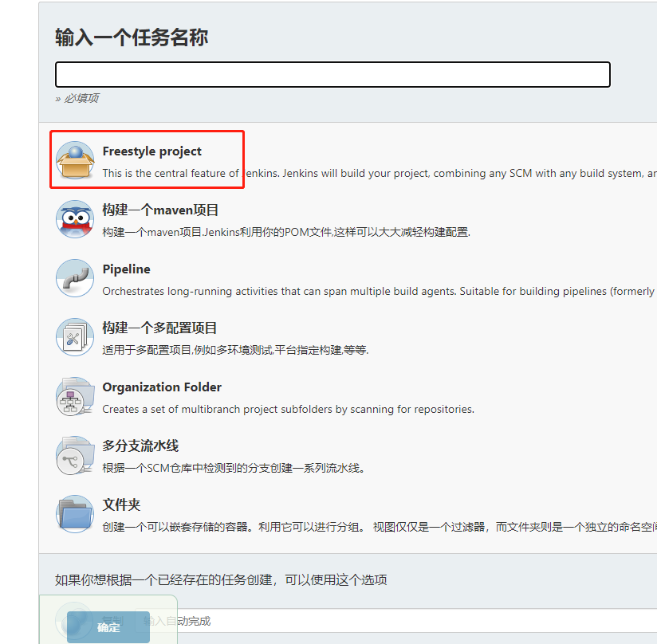Choose the 多分支流水线 title
The height and width of the screenshot is (644, 657).
pos(141,446)
